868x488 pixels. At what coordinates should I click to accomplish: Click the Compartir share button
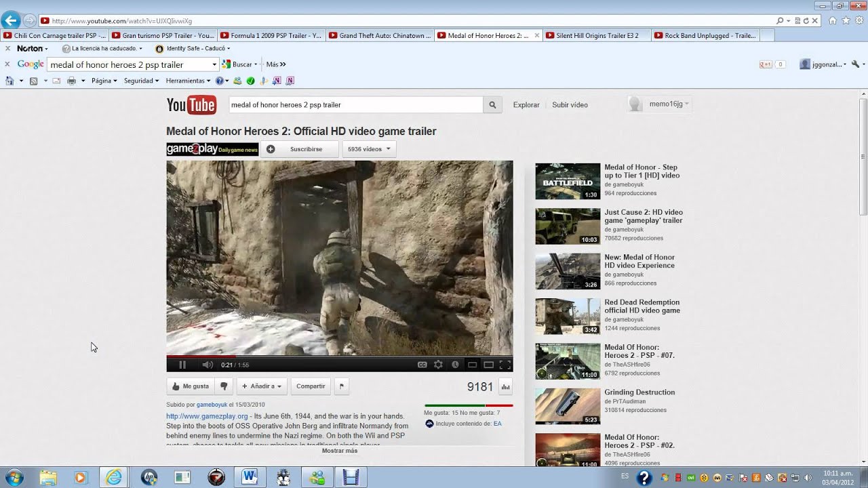coord(311,386)
